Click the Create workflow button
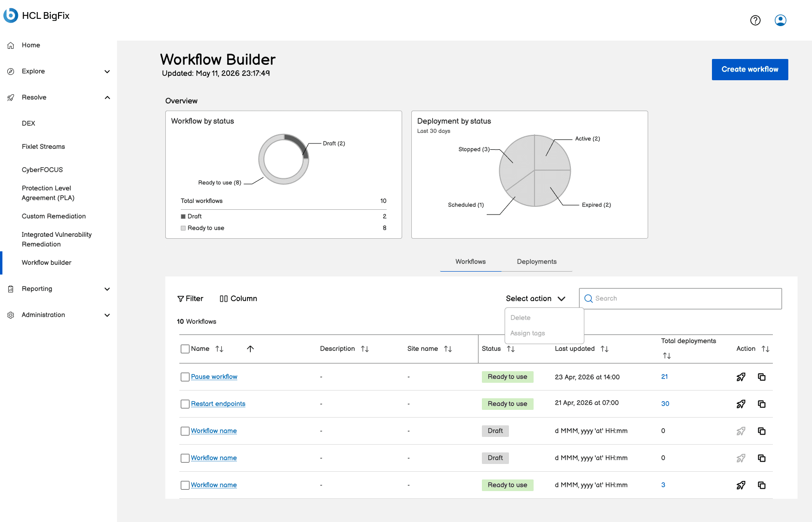812x522 pixels. (x=750, y=70)
